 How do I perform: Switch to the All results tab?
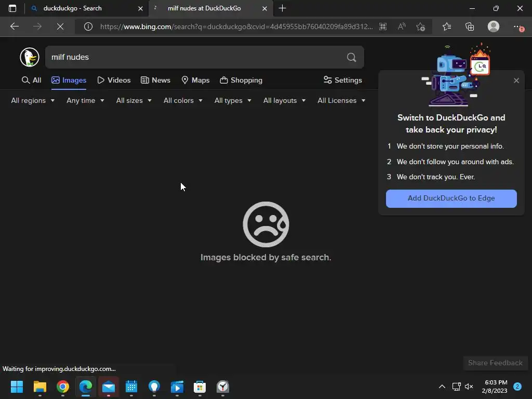click(x=31, y=80)
